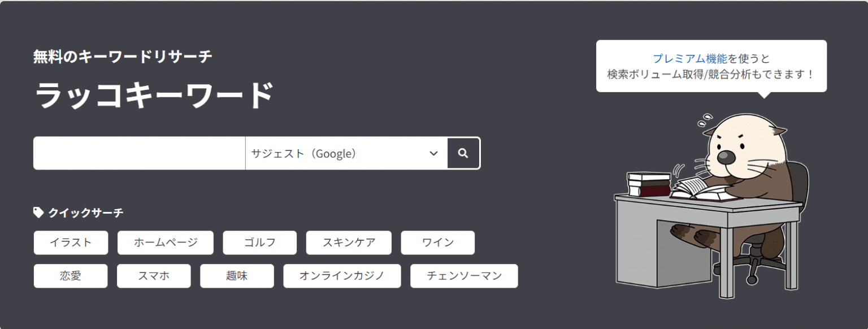Viewport: 868px width, 329px height.
Task: Select the ホームページ quick search tag
Action: click(x=166, y=243)
